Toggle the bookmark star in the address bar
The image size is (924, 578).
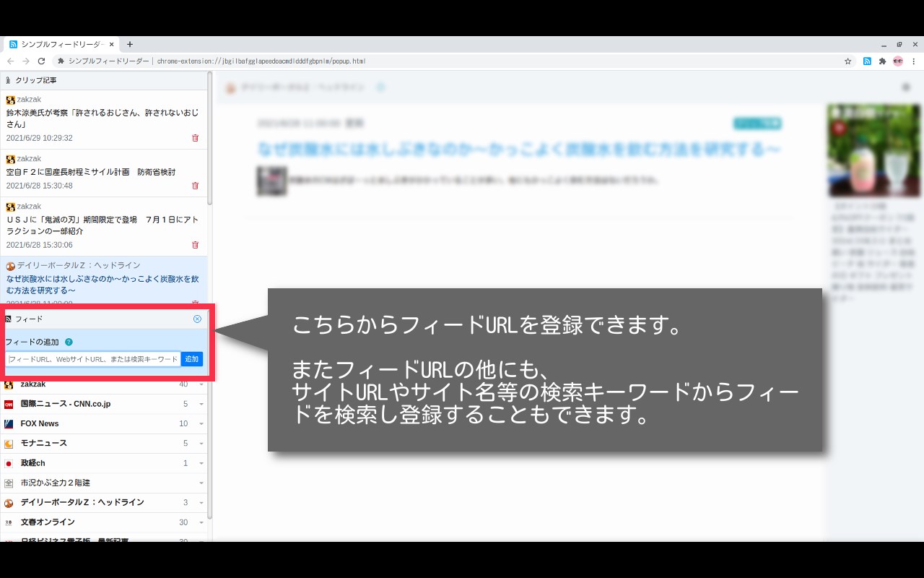tap(847, 61)
